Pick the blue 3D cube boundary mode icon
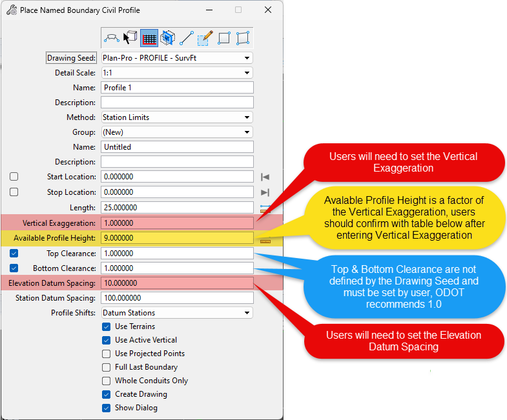507x420 pixels. click(x=167, y=38)
